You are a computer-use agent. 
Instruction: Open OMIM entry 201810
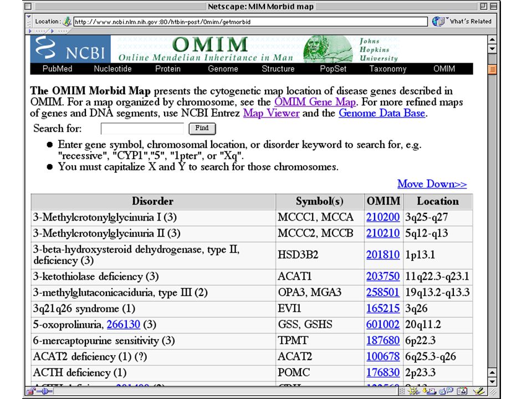coord(383,255)
